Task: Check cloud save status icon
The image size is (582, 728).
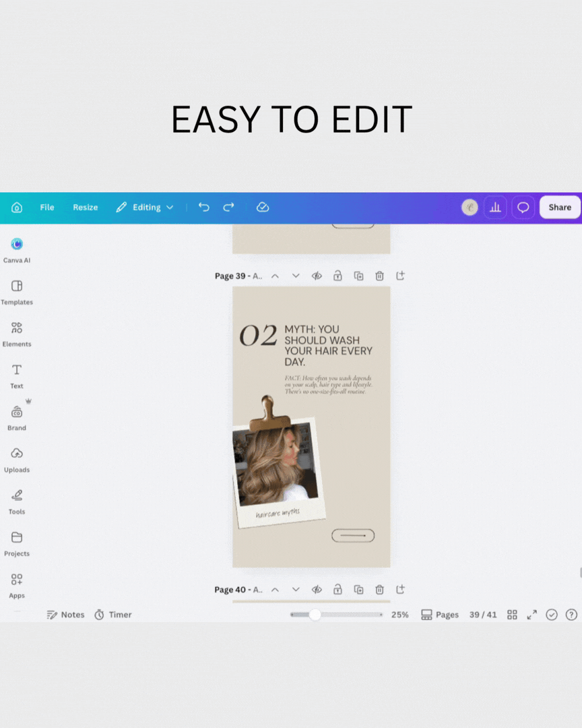Action: tap(263, 207)
